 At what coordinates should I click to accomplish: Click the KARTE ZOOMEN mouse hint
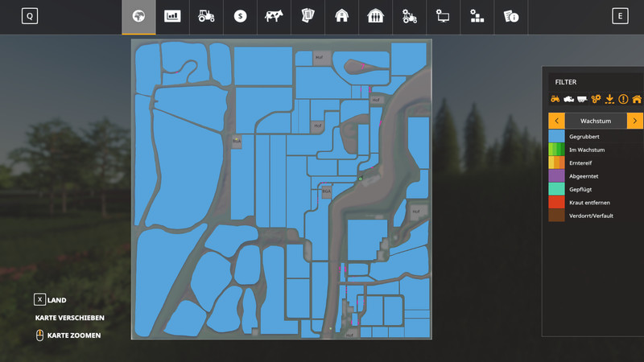[68, 335]
